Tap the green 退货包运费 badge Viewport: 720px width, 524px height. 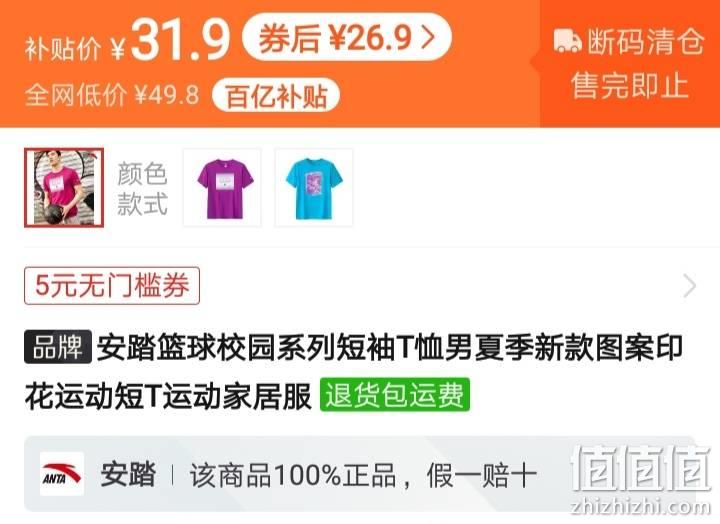click(x=395, y=394)
